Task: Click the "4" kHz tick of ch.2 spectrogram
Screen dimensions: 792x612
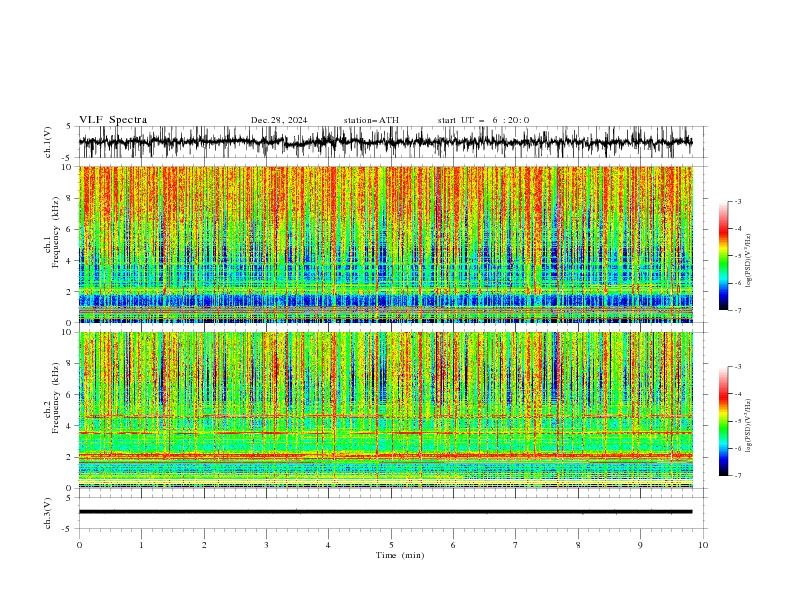Action: tap(70, 426)
